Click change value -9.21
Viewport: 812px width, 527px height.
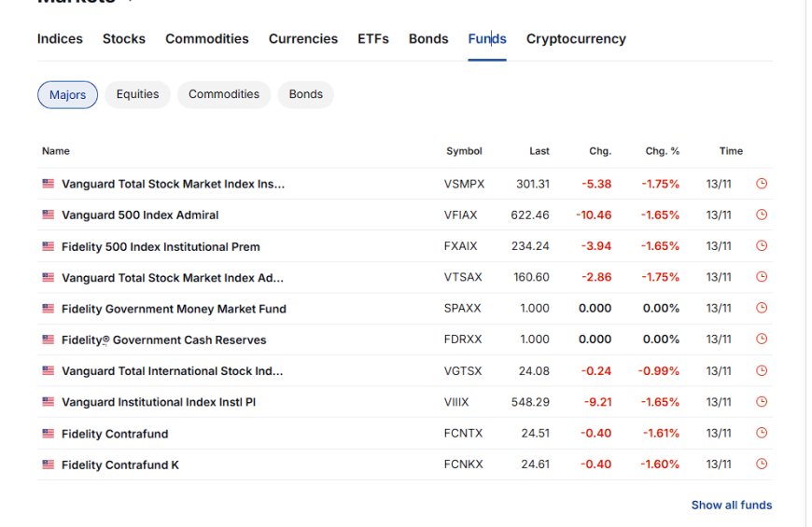[x=597, y=402]
